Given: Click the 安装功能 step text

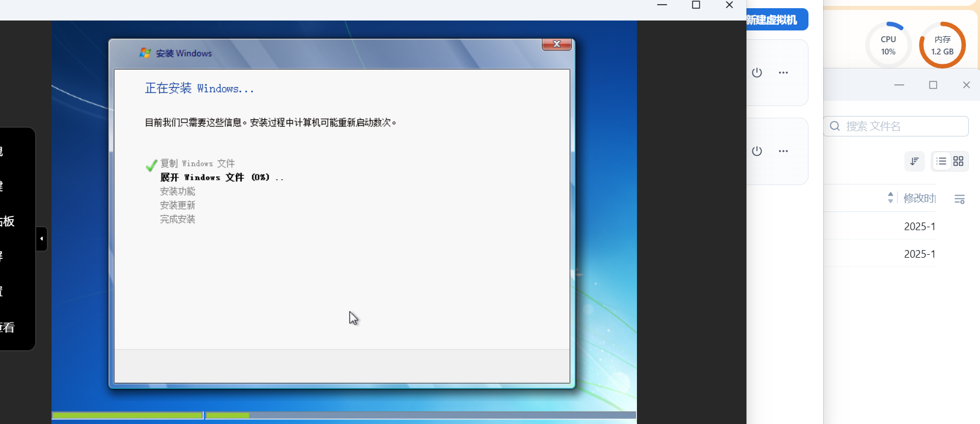Looking at the screenshot, I should click(x=178, y=192).
